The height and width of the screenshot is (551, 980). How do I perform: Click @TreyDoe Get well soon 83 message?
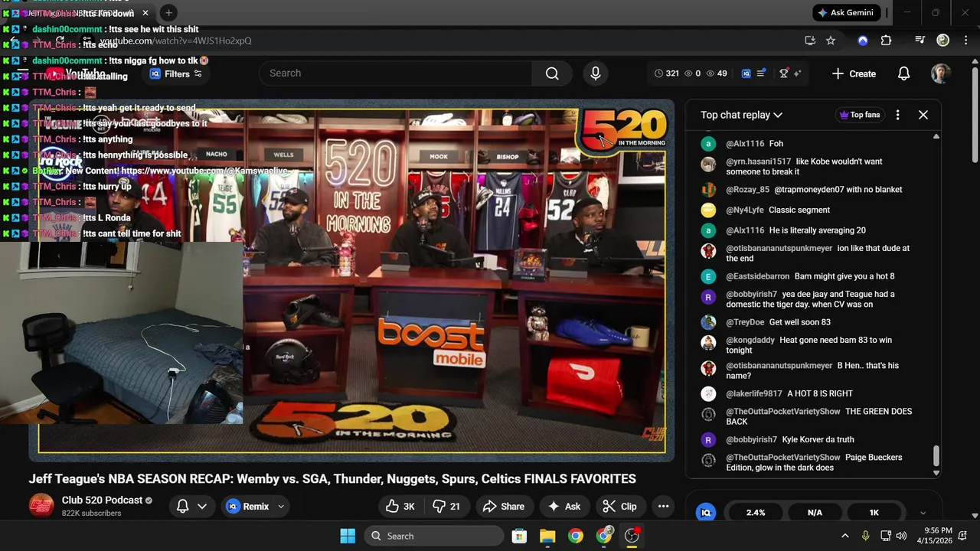[812, 322]
